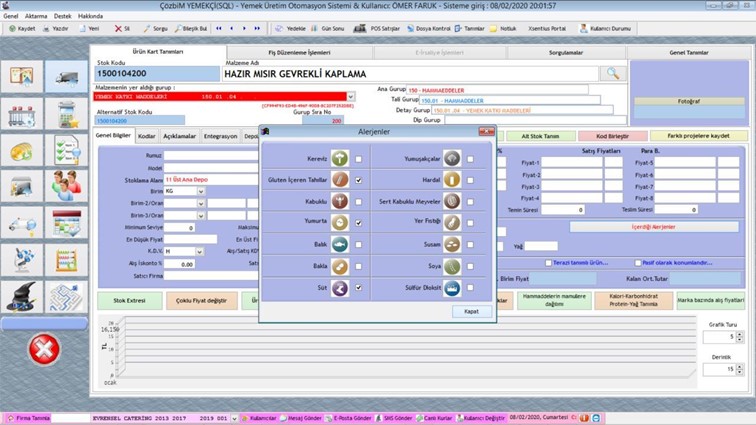Expand the red material group dropdown
Screen dimensions: 756x425
(x=350, y=97)
